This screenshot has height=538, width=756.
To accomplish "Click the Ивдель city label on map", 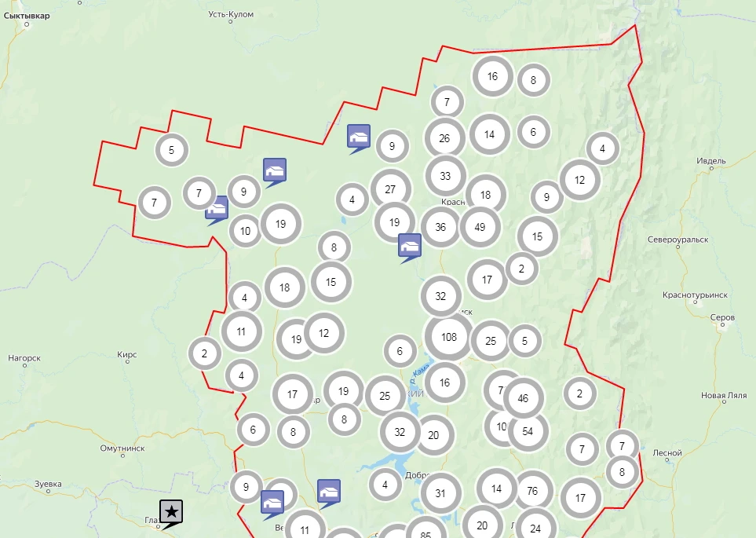I will [x=711, y=161].
